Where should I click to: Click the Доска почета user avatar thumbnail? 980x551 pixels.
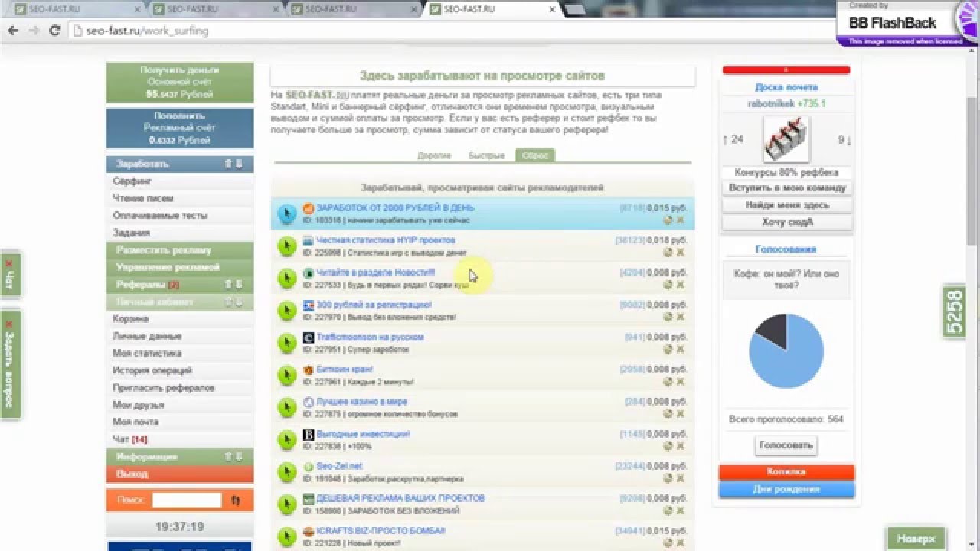786,139
